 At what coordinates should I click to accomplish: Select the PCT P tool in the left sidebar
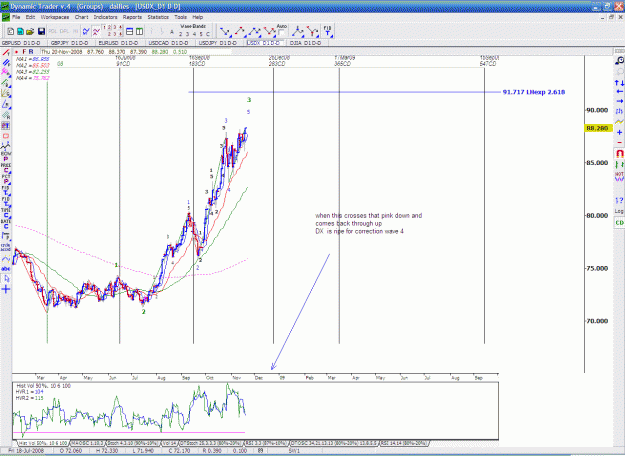[x=6, y=179]
